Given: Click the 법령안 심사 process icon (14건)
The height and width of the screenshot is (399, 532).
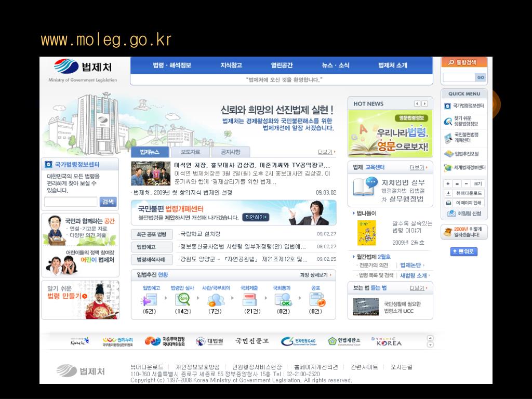Looking at the screenshot, I should 182,300.
